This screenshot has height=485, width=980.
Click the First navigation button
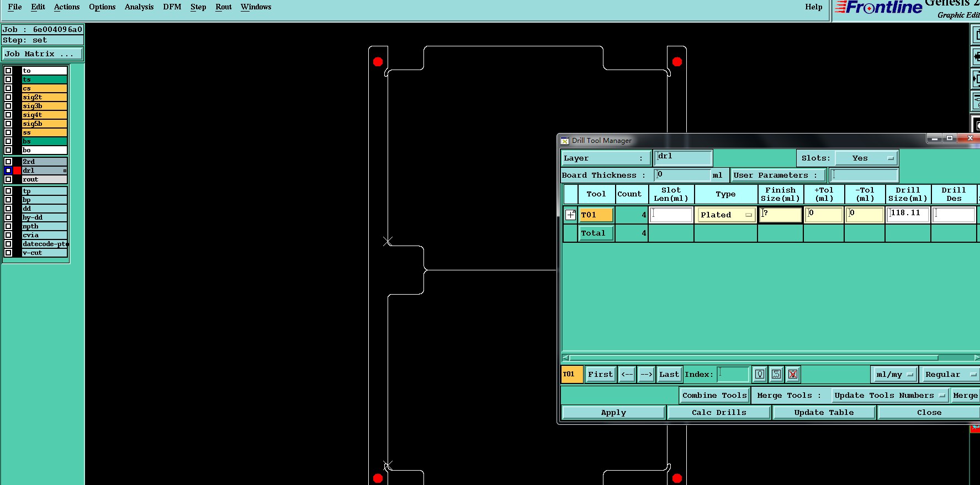(x=600, y=374)
